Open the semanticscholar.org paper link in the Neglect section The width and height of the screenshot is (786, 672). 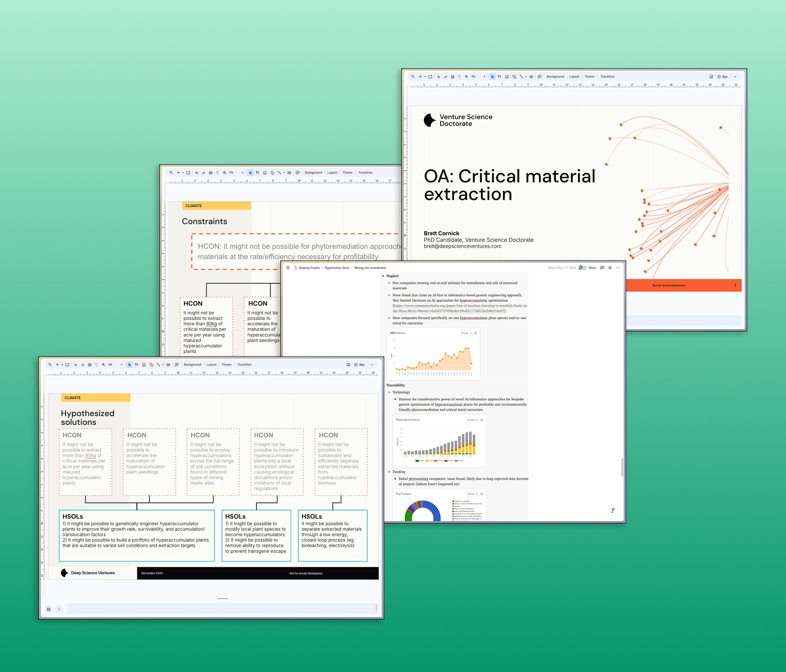(x=460, y=308)
